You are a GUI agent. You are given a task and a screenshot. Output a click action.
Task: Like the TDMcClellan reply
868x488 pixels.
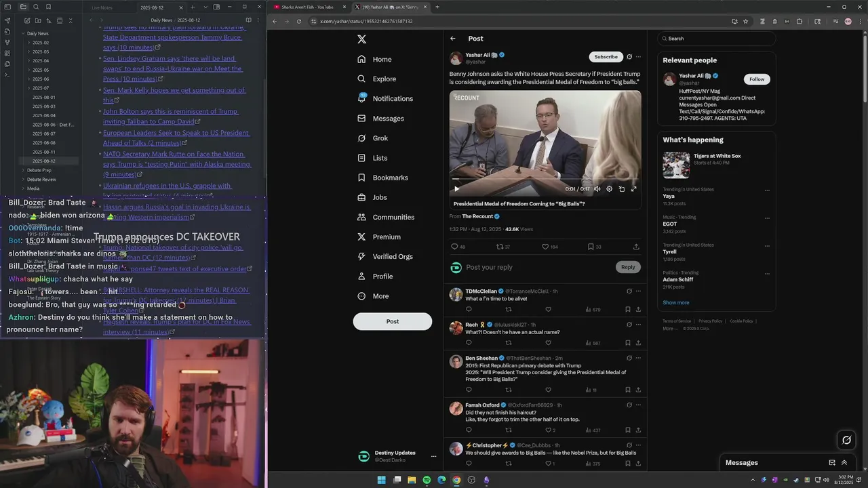[549, 309]
